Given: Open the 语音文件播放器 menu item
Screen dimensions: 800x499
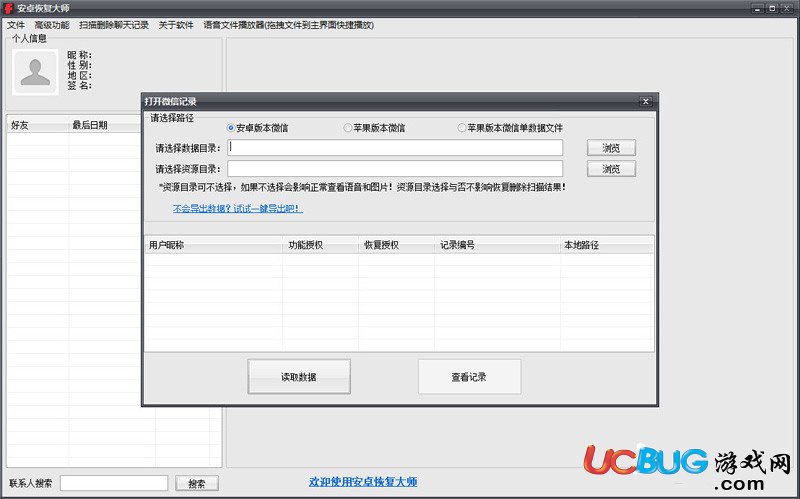Looking at the screenshot, I should tap(289, 25).
